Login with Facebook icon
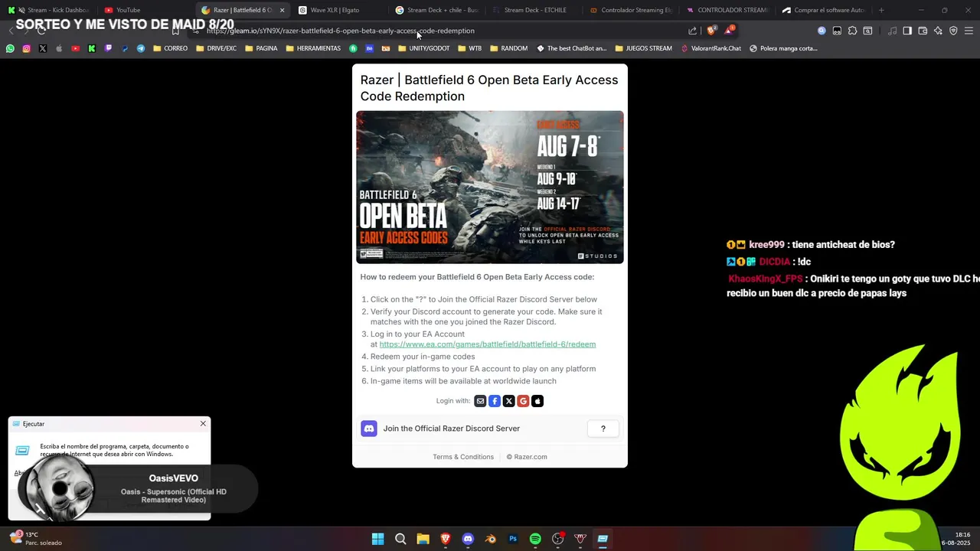Screen dimensions: 980x551 [x=495, y=401]
